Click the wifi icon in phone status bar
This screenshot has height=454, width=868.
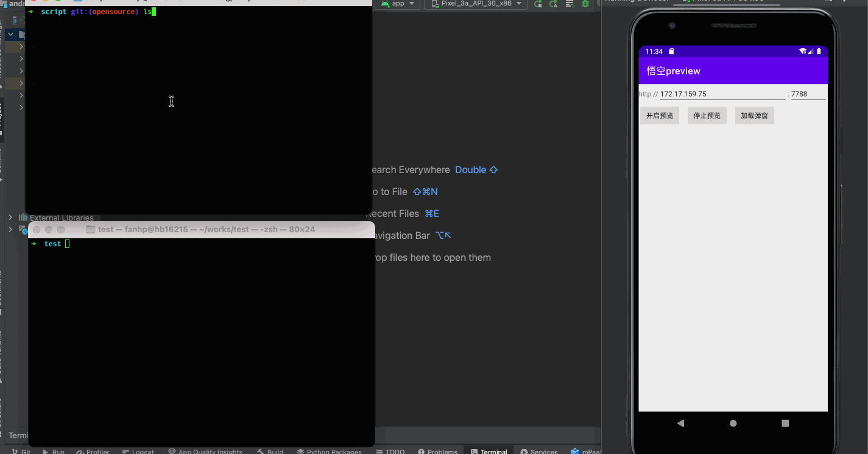tap(803, 51)
